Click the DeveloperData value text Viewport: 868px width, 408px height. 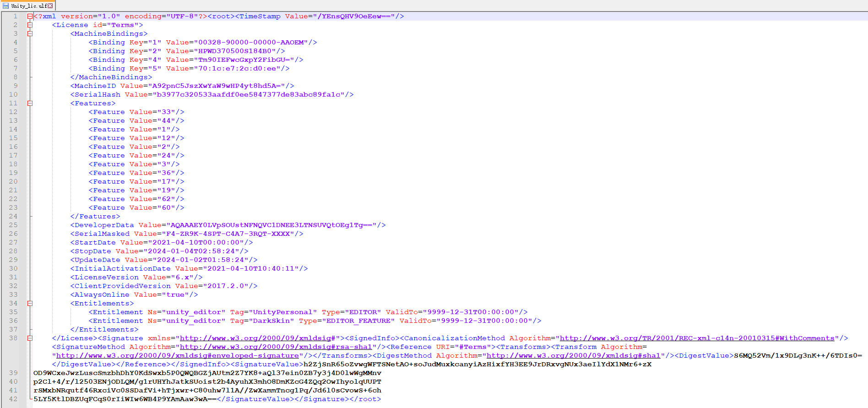coord(271,225)
